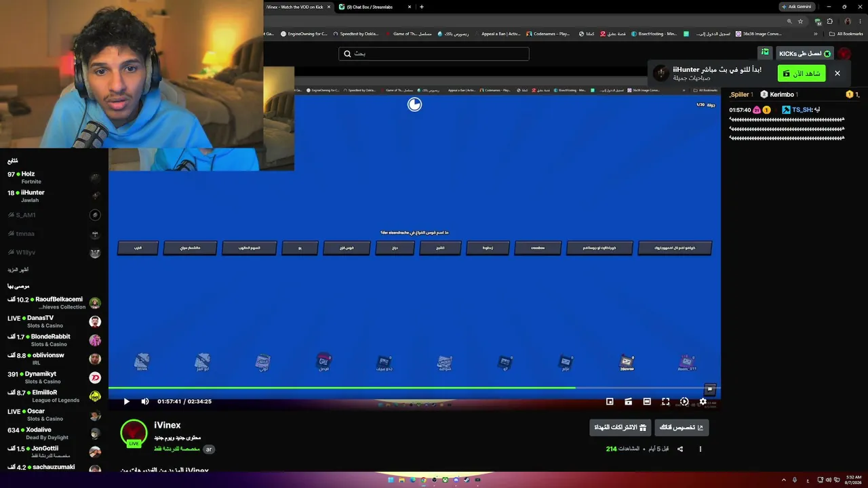Open the Codenames bookmark
The height and width of the screenshot is (488, 868).
[548, 34]
